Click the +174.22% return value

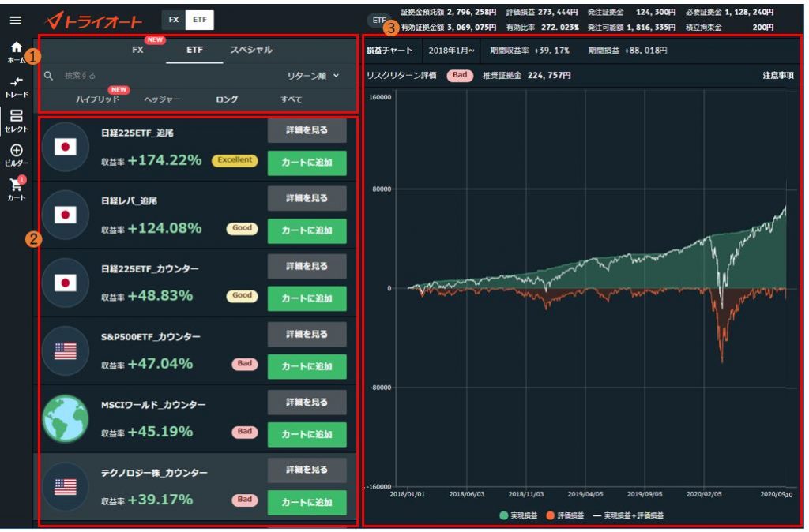164,160
